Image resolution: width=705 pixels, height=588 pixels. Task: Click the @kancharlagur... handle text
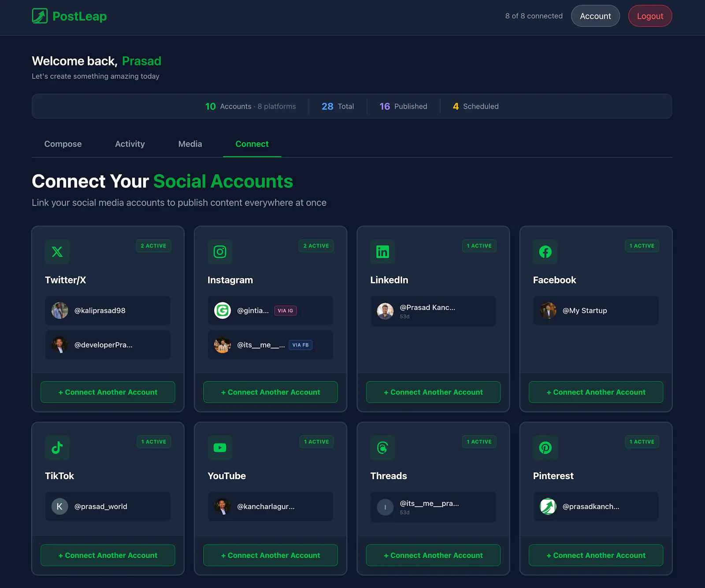[x=266, y=507]
